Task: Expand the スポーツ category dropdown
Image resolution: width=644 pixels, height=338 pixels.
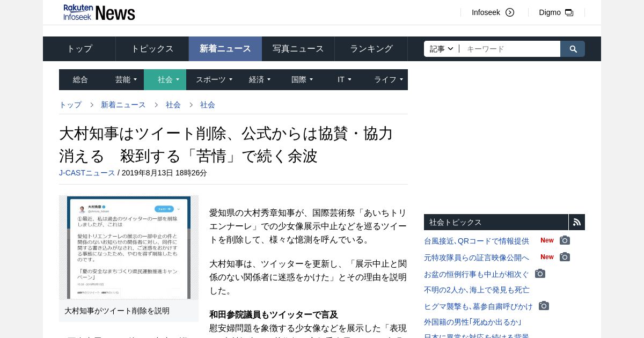Action: 214,79
